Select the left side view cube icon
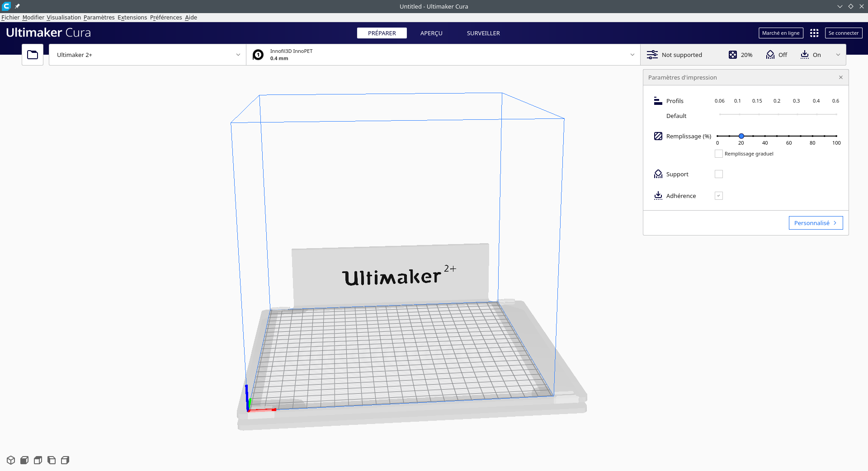 tap(52, 460)
